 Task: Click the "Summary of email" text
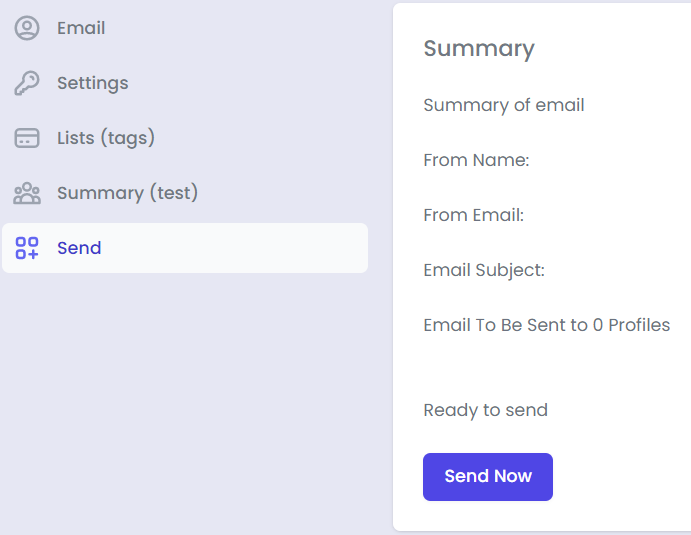click(504, 105)
